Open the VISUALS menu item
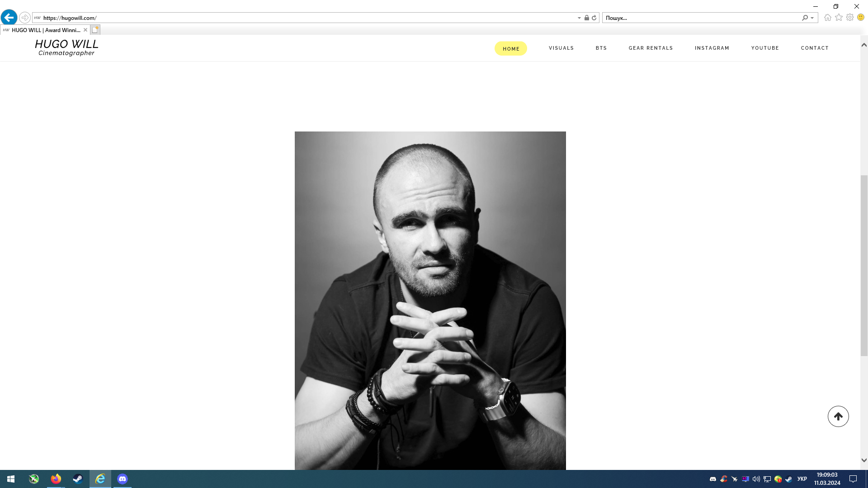This screenshot has width=868, height=488. point(561,48)
